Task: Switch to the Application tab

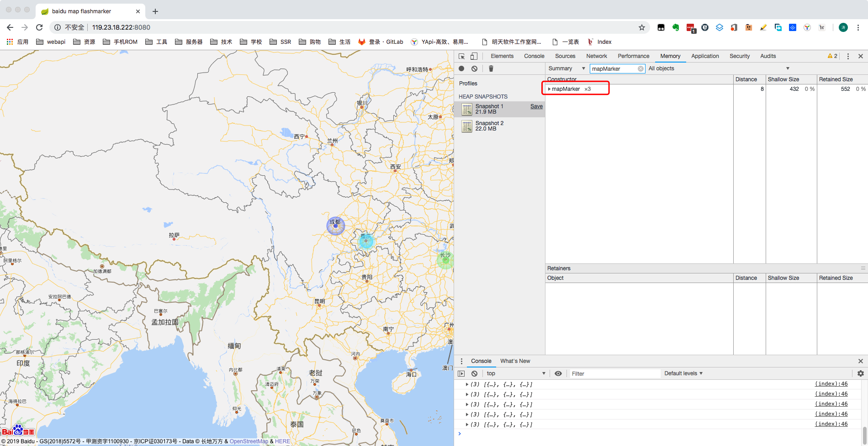Action: [x=705, y=56]
